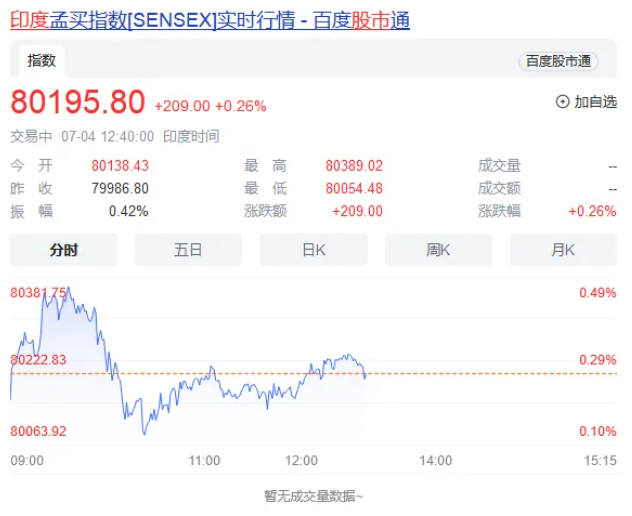Click the latest point of intraday line
Screen dimensions: 632x516
pyautogui.click(x=365, y=377)
